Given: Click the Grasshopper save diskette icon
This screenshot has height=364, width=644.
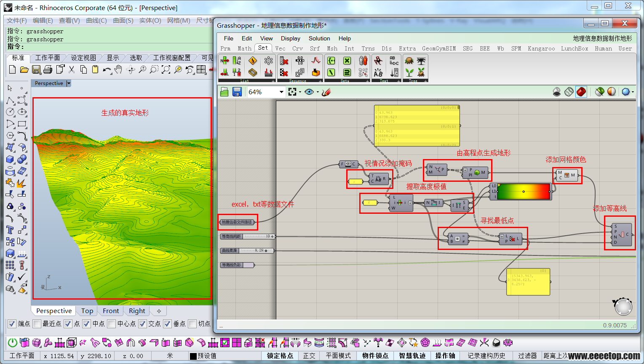Looking at the screenshot, I should [x=237, y=92].
